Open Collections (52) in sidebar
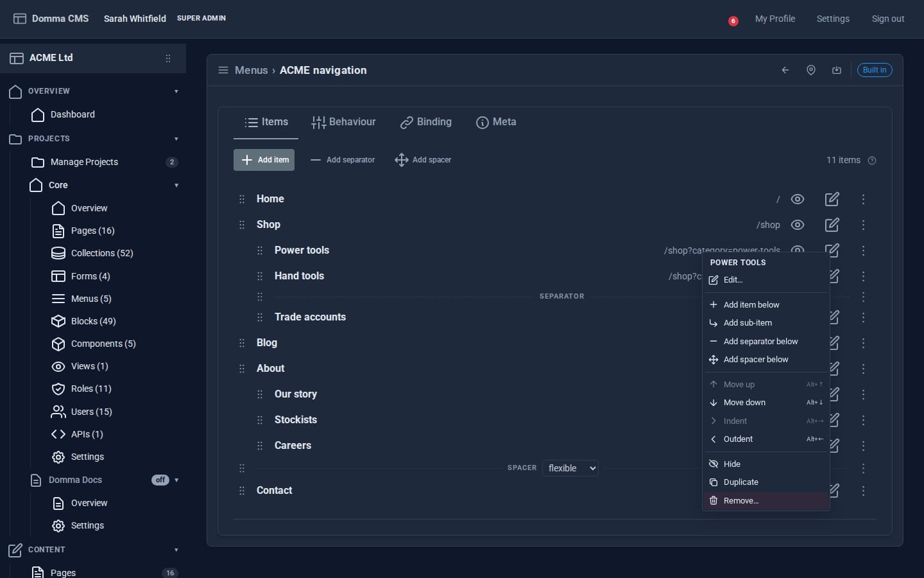Image resolution: width=924 pixels, height=578 pixels. 102,253
